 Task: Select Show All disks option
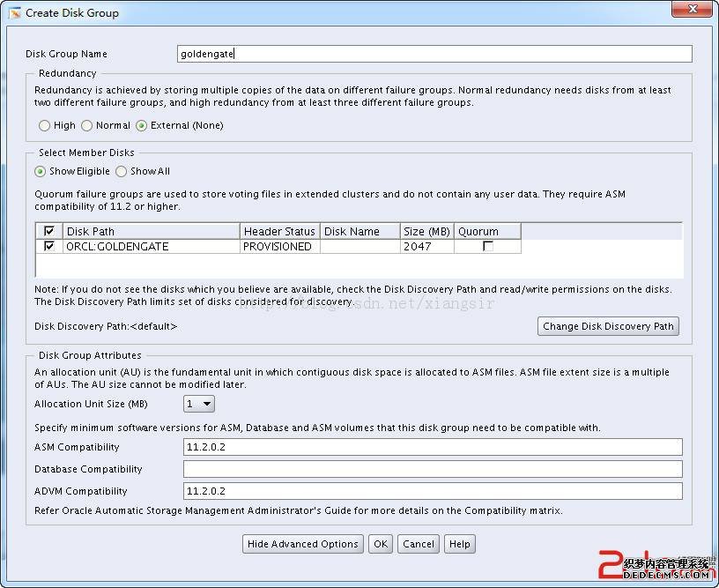122,171
